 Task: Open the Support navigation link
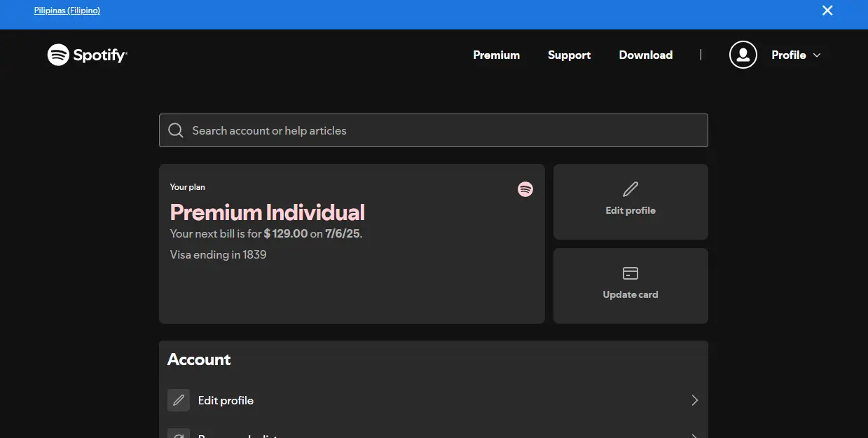coord(569,55)
